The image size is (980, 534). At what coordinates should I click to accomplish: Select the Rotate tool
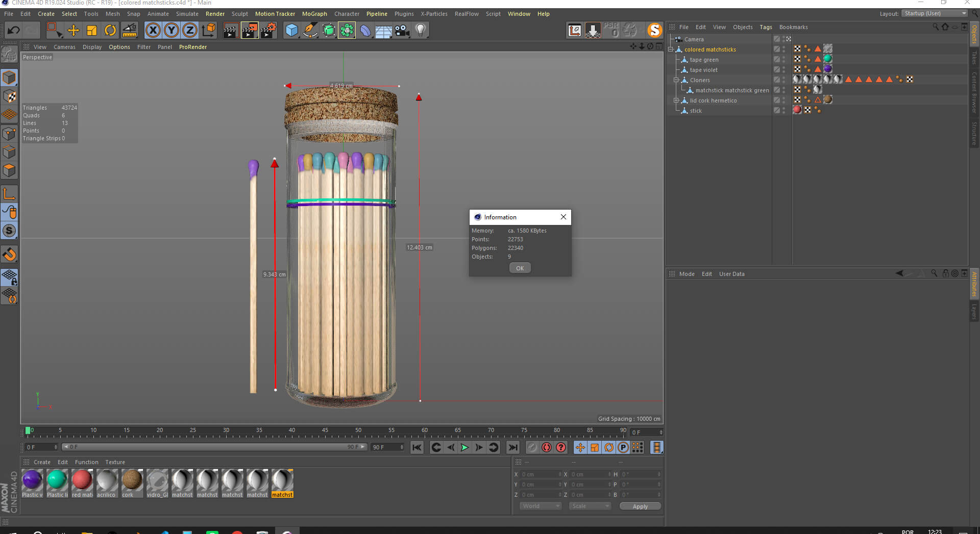coord(110,31)
